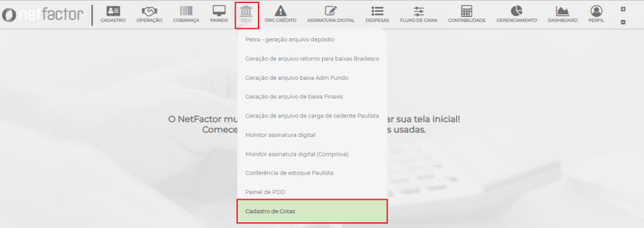Click the minus zoom icon in the header
Viewport: 644px width, 228px height.
(623, 22)
